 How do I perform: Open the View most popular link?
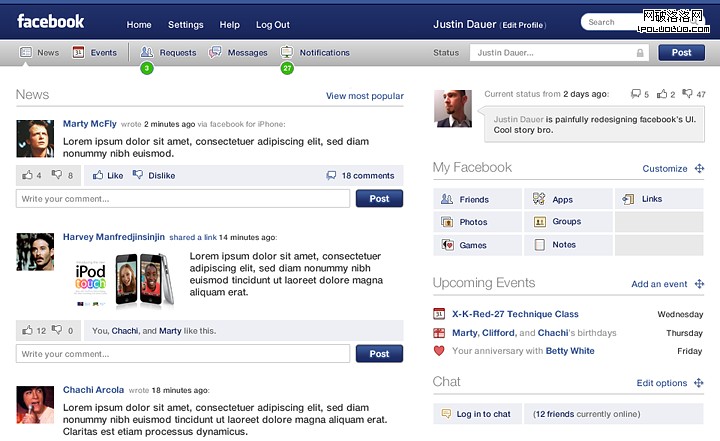(364, 96)
